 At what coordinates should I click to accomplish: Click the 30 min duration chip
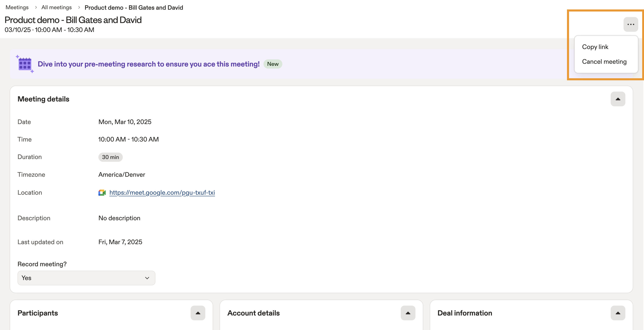click(x=110, y=157)
